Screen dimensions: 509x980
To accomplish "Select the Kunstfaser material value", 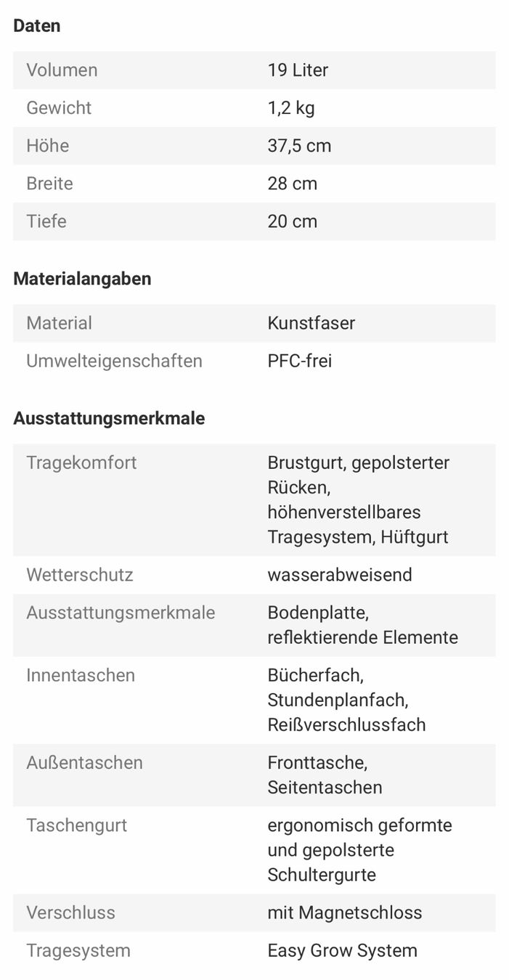I will (x=311, y=323).
